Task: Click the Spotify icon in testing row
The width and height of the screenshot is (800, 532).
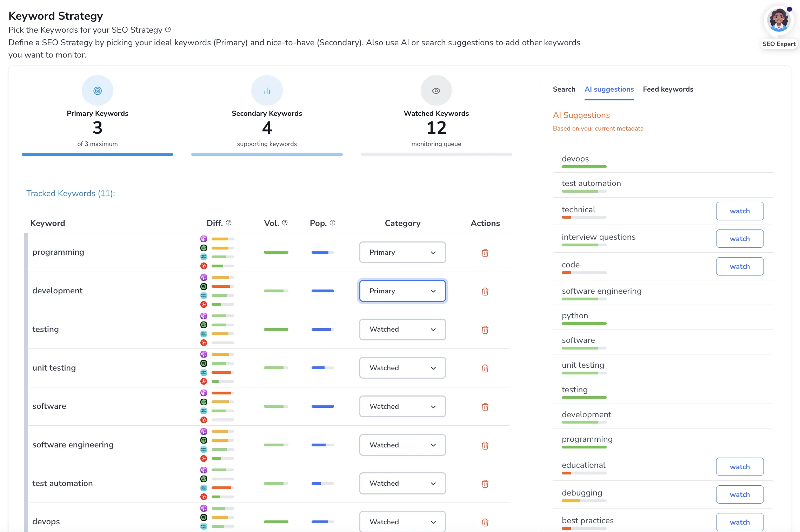Action: [204, 325]
